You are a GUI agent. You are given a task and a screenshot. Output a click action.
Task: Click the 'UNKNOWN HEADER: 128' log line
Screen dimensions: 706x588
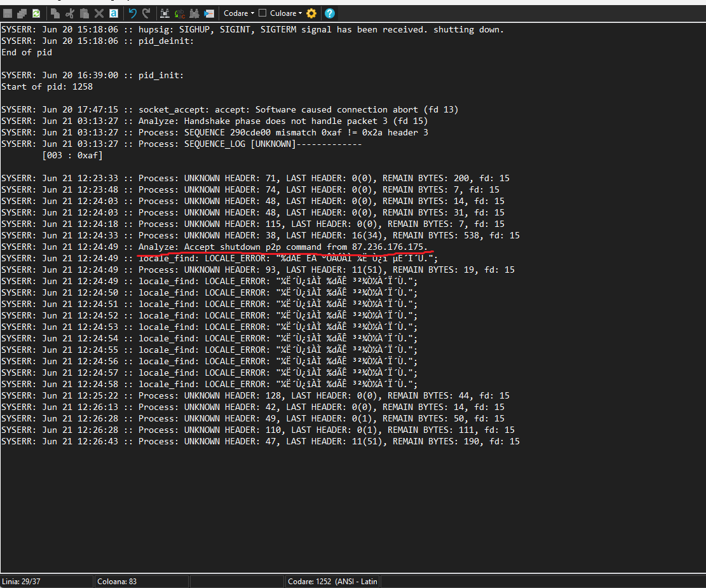click(255, 395)
